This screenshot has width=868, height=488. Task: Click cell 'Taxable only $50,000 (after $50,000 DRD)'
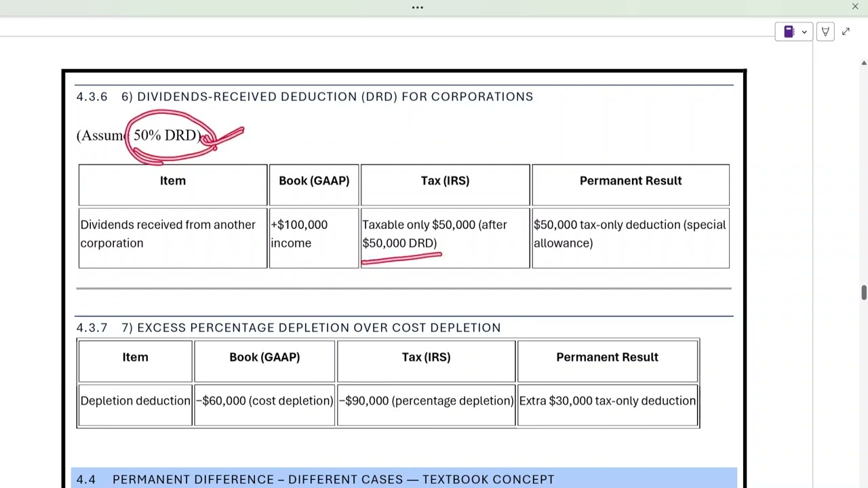point(445,238)
